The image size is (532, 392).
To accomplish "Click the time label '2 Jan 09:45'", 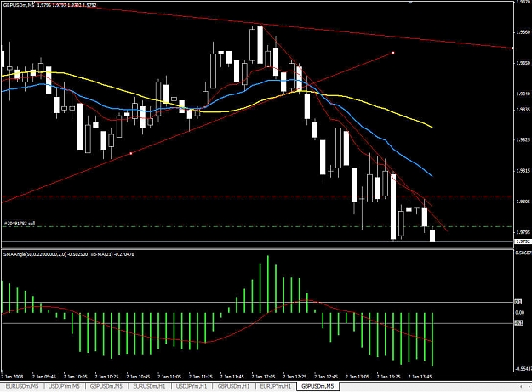I will [x=44, y=377].
